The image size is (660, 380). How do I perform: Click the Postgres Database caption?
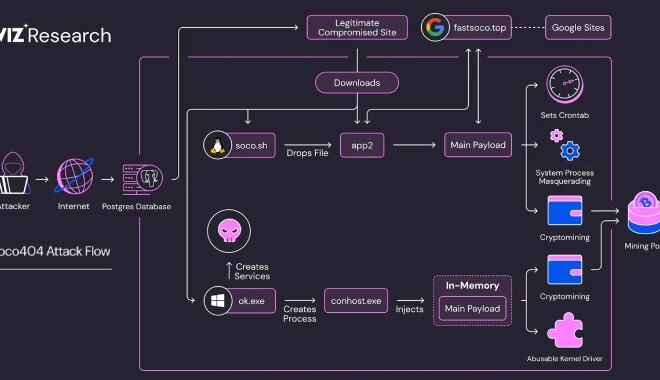click(x=136, y=207)
